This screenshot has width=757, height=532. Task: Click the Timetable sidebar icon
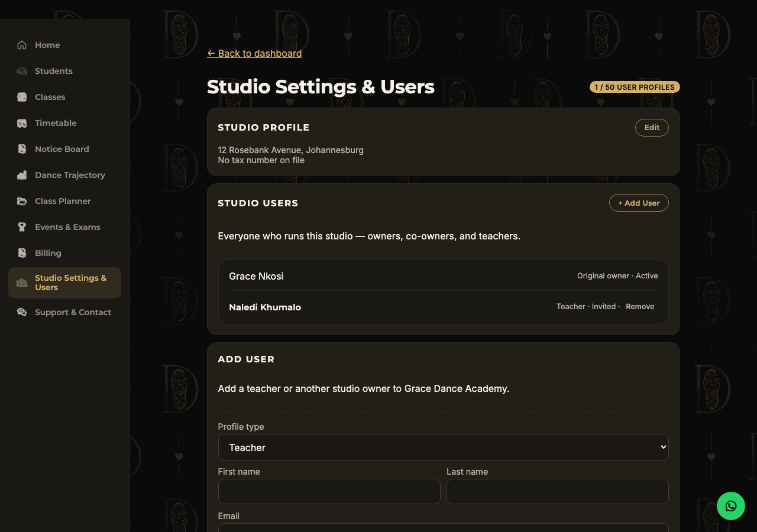point(22,123)
